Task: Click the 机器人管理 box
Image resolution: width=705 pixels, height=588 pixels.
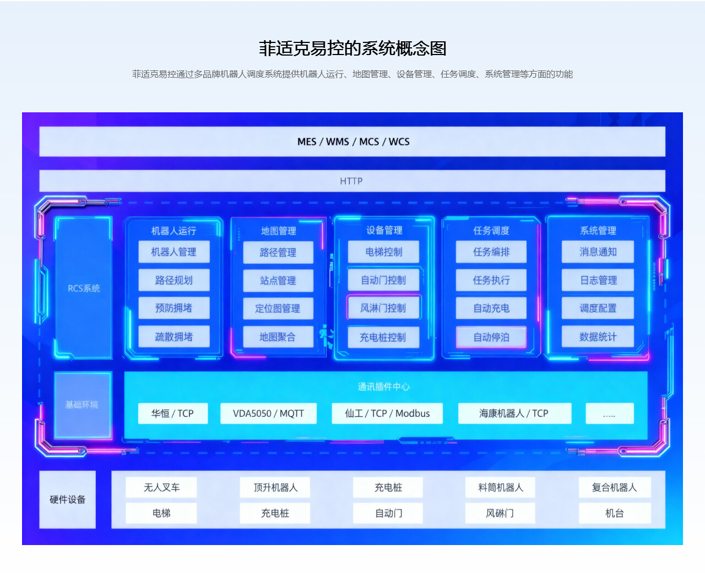Action: (174, 252)
